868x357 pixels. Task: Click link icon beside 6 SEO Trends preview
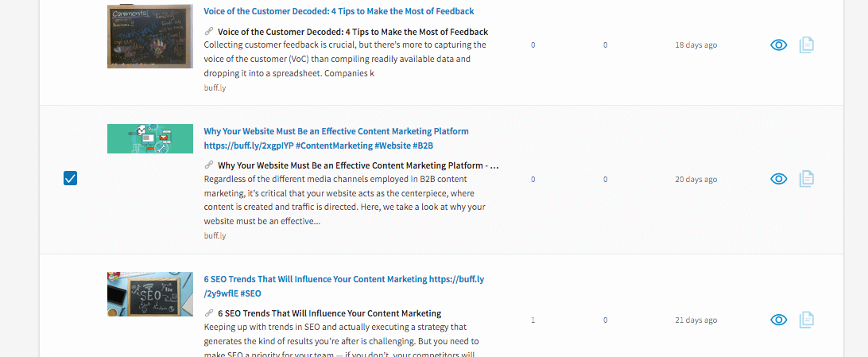tap(209, 313)
